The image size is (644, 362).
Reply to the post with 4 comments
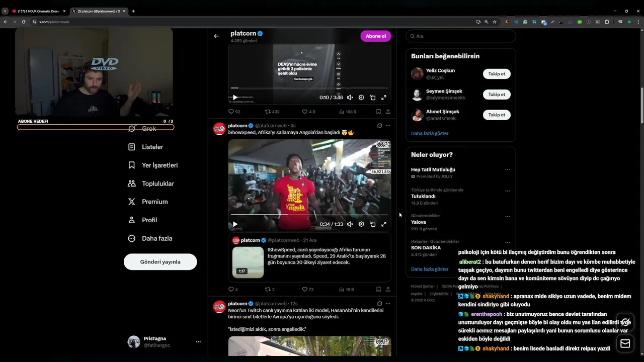click(x=233, y=289)
